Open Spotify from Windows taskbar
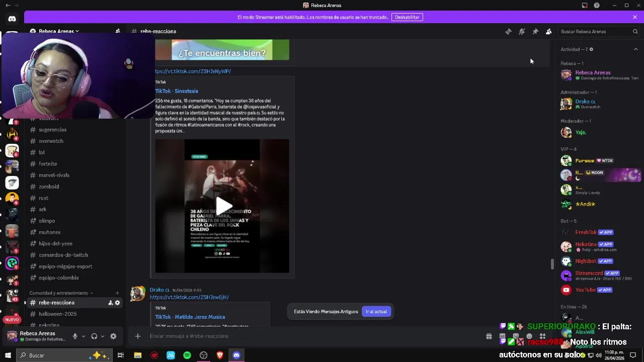Screen dimensions: 644x362 [x=187, y=355]
